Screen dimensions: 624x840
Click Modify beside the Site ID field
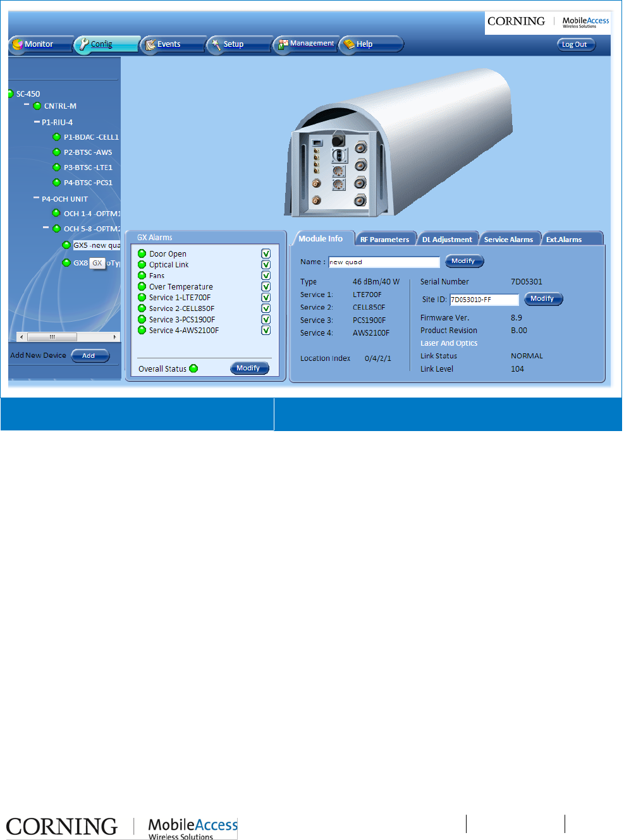543,299
